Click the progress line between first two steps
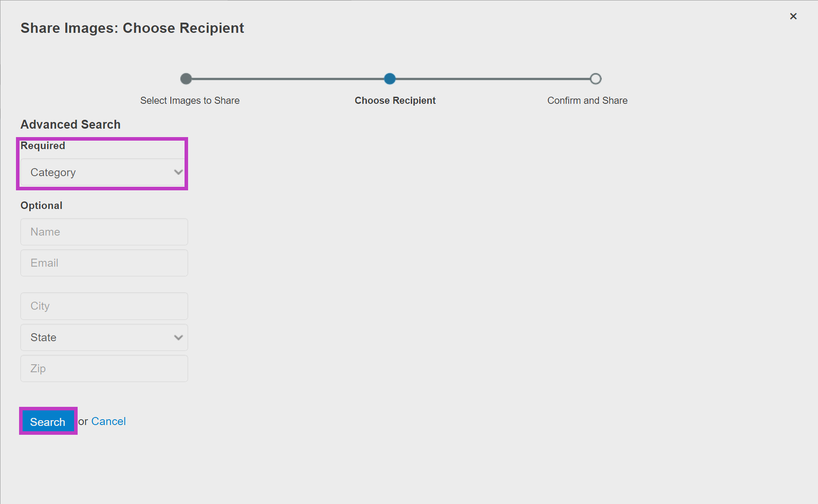The height and width of the screenshot is (504, 818). point(288,79)
